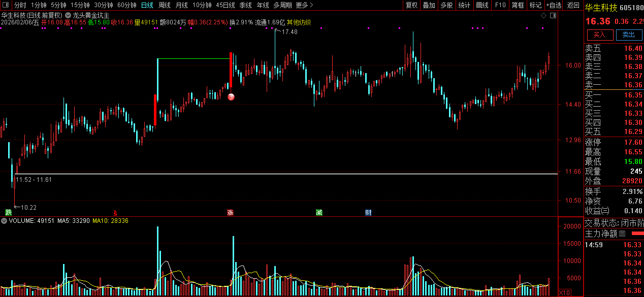Screen dimensions: 644x297
Task: Click the green 减 event marker
Action: click(318, 212)
